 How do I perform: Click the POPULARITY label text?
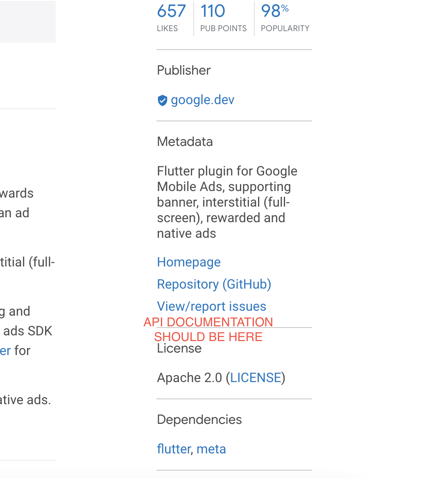pos(285,28)
